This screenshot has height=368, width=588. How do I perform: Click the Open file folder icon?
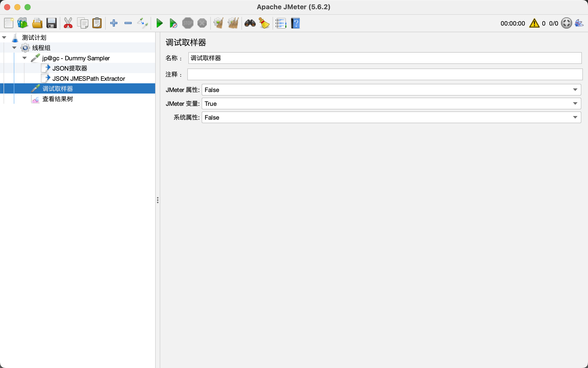point(37,23)
